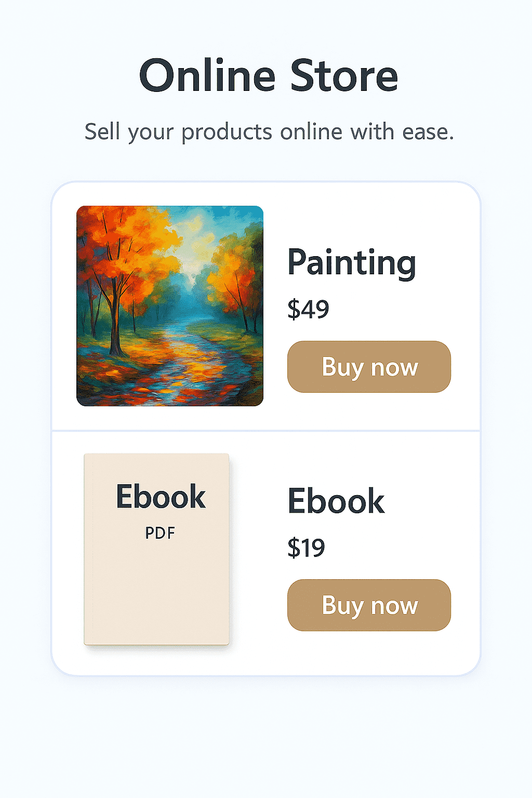The height and width of the screenshot is (798, 532).
Task: Click the divider between the two products
Action: (266, 430)
